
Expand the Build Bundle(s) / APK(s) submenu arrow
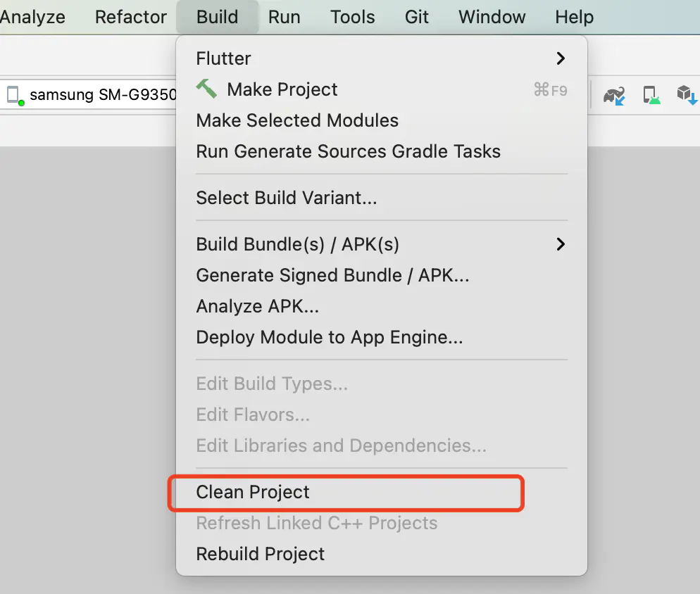click(561, 244)
